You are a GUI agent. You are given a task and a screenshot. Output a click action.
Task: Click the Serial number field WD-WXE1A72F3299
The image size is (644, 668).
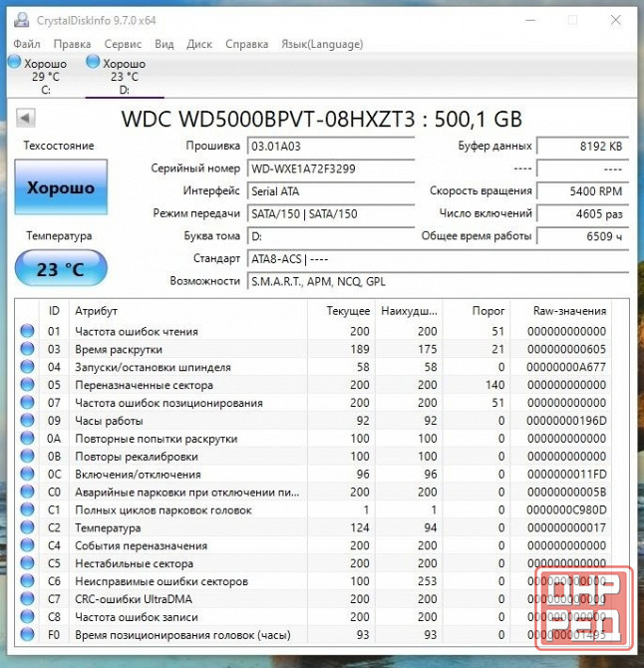(331, 168)
